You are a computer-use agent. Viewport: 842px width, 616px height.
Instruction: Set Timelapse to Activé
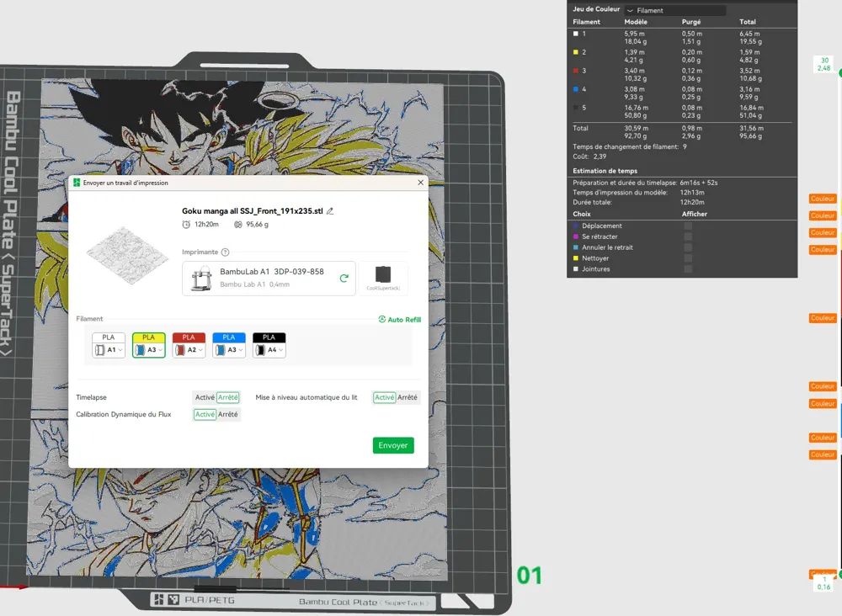click(x=205, y=397)
